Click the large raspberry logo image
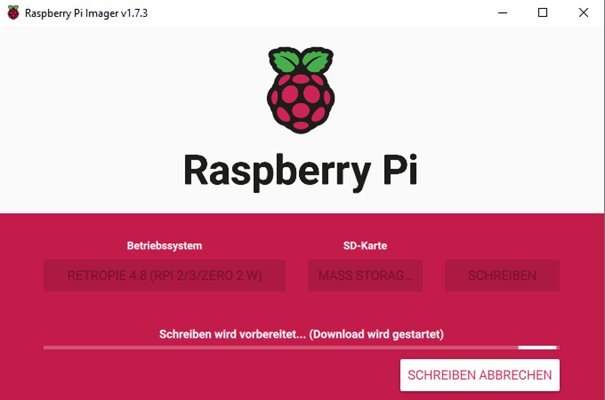 [x=301, y=90]
